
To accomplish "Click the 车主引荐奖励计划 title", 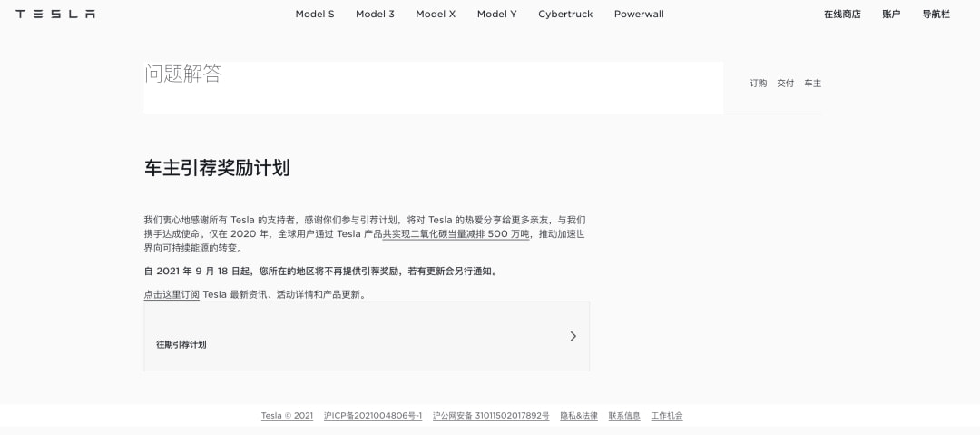I will (217, 168).
